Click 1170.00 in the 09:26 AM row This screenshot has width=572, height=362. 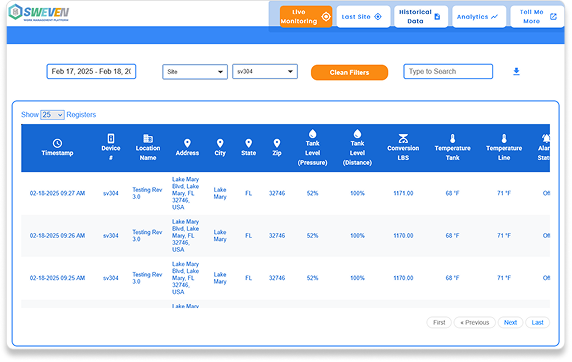[x=403, y=236]
